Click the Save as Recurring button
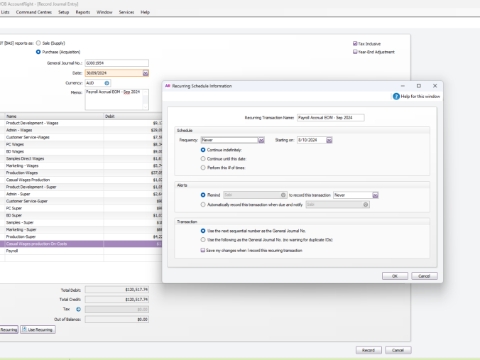 pyautogui.click(x=9, y=330)
